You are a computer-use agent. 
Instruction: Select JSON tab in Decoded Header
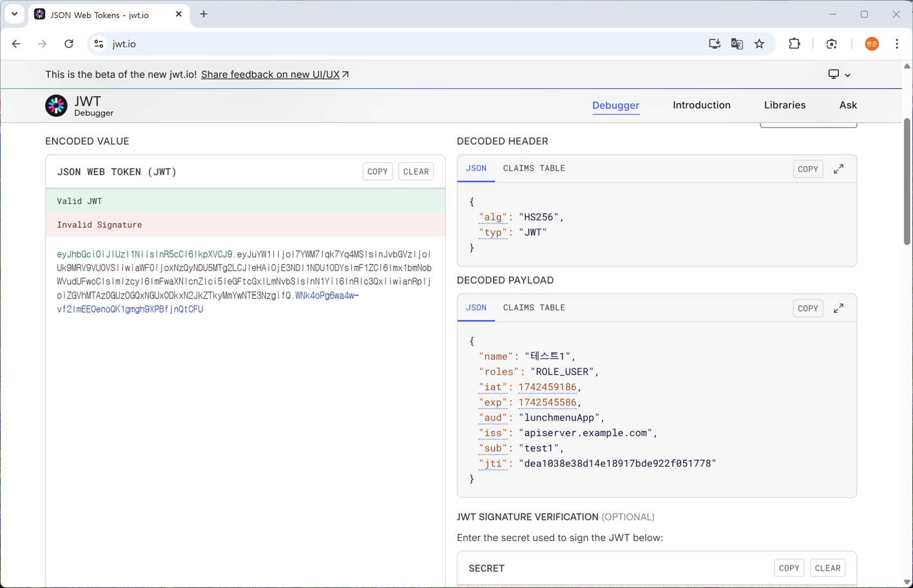(x=476, y=169)
